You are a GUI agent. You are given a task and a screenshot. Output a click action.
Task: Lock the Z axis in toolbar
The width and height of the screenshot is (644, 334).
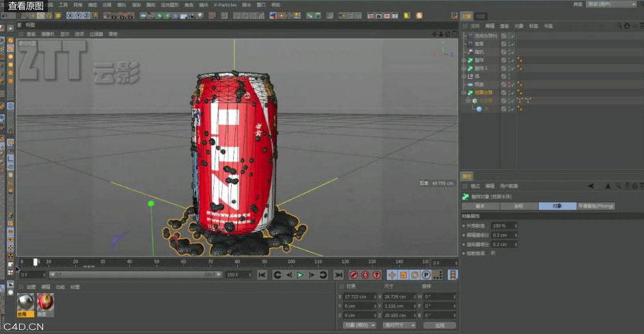click(x=87, y=16)
